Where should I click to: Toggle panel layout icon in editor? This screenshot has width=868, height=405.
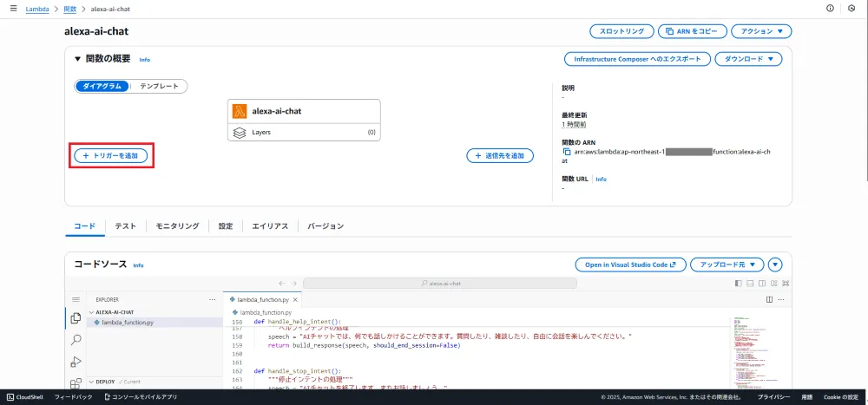point(750,284)
